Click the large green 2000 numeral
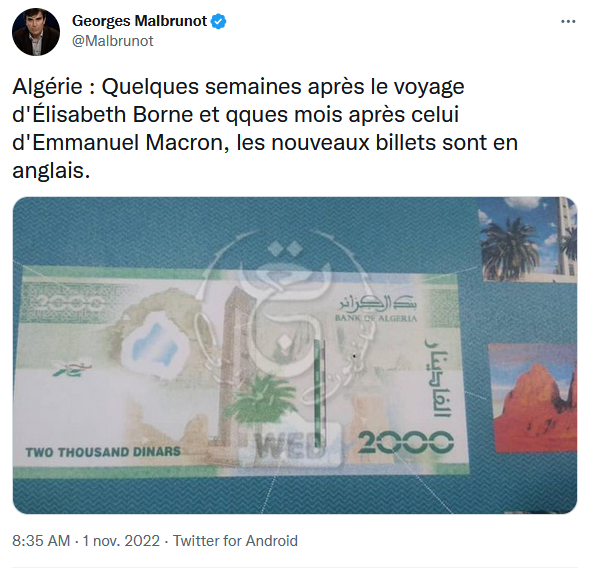This screenshot has height=575, width=590. pyautogui.click(x=405, y=442)
